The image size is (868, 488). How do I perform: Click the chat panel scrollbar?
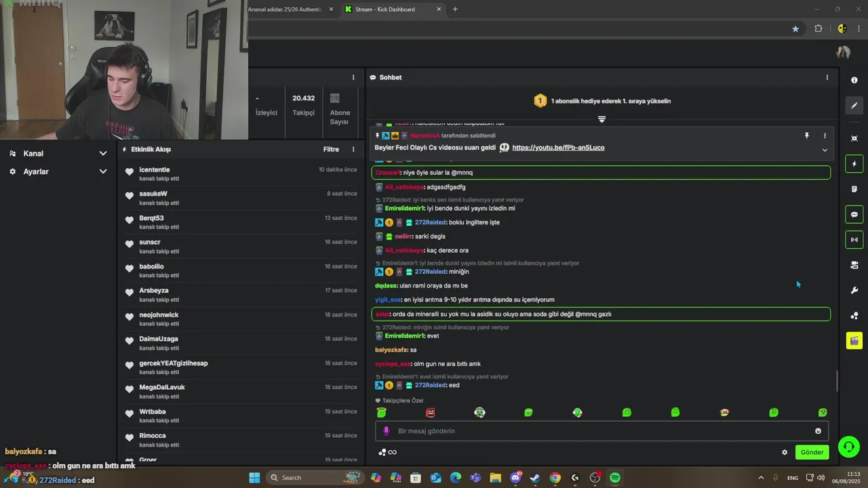point(836,381)
